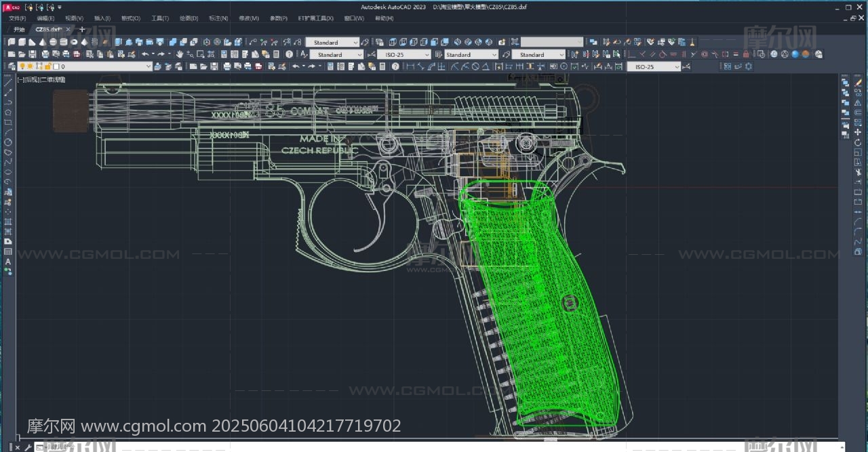The width and height of the screenshot is (868, 452).
Task: Open the 文件(F) menu
Action: [x=18, y=18]
